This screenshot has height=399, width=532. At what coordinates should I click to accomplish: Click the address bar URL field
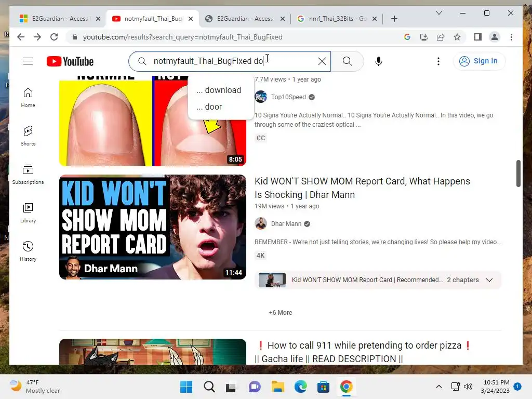[182, 37]
